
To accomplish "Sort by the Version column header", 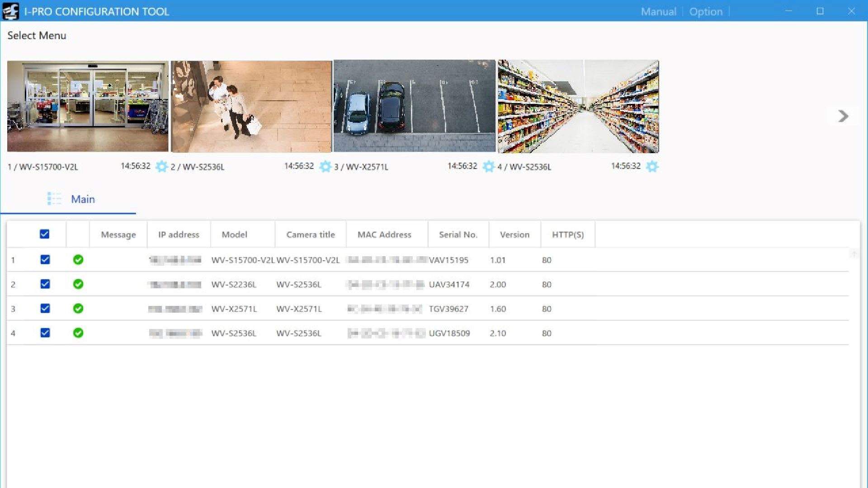I will pos(514,235).
